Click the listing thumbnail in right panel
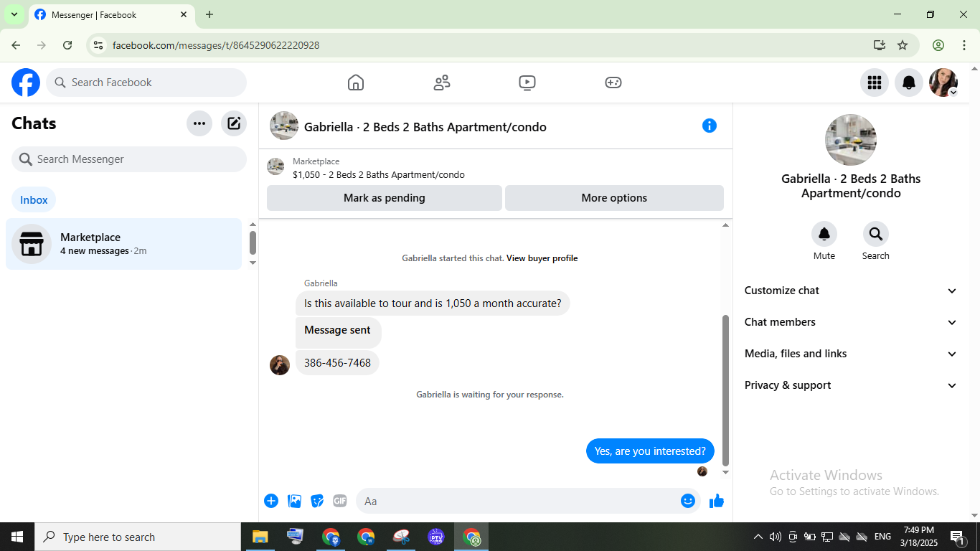The width and height of the screenshot is (980, 551). point(851,140)
